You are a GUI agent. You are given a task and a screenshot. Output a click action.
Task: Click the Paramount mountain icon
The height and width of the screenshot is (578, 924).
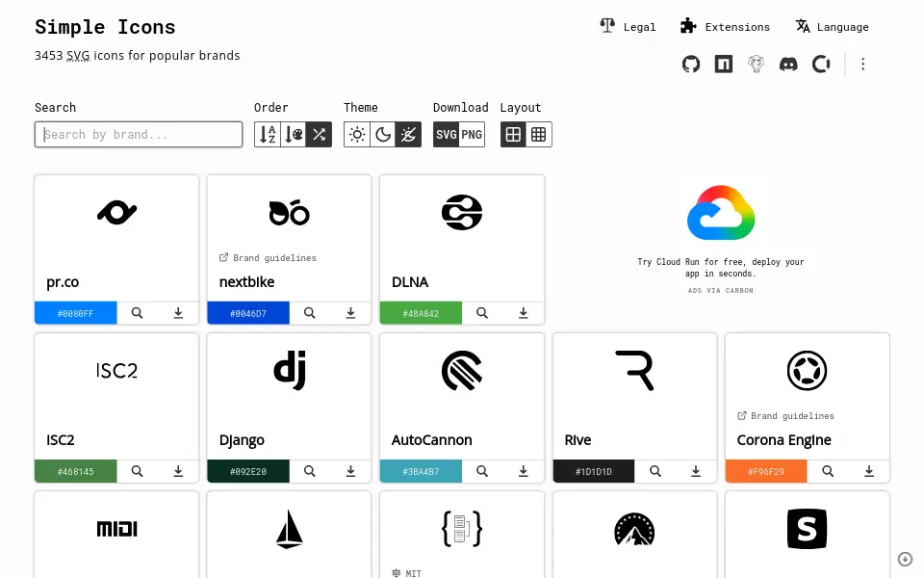tap(634, 529)
